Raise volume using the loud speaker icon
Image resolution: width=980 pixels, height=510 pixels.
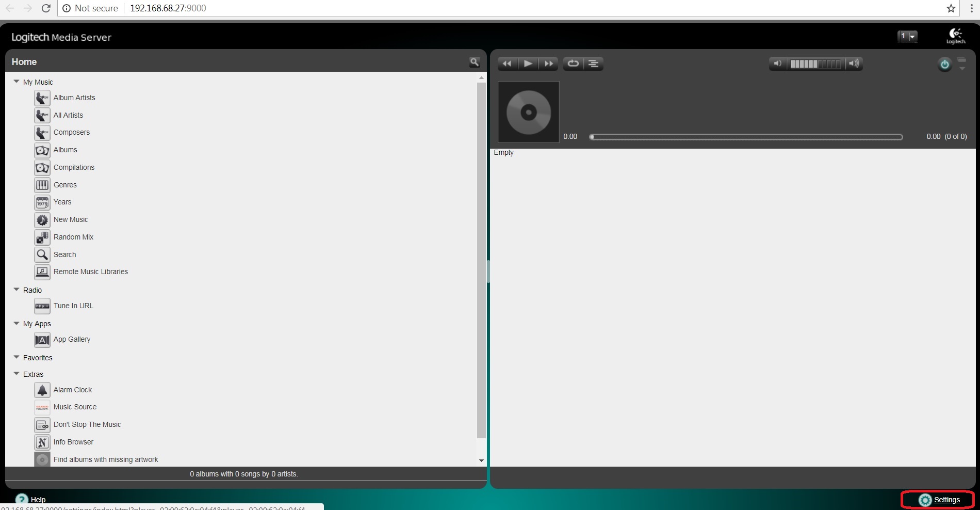pyautogui.click(x=854, y=63)
